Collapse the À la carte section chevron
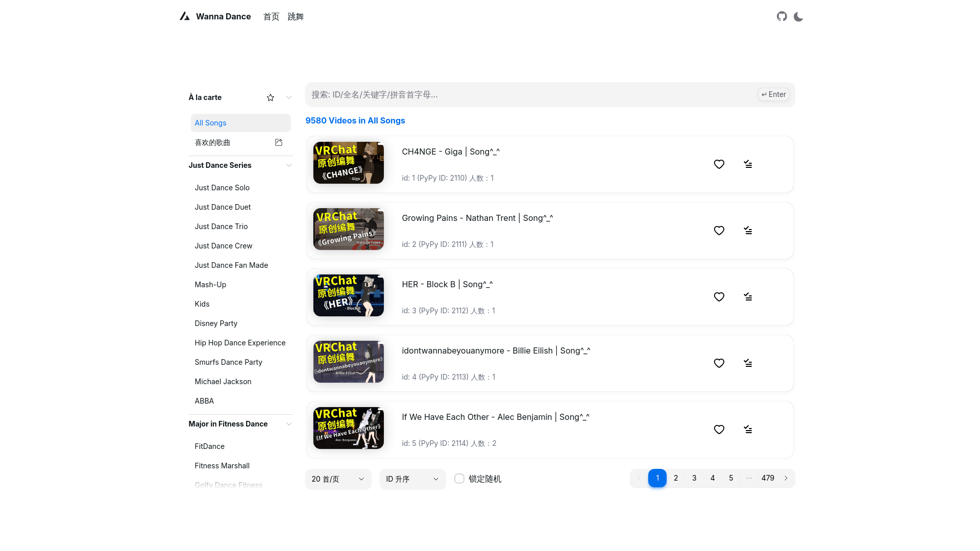980x551 pixels. click(289, 97)
